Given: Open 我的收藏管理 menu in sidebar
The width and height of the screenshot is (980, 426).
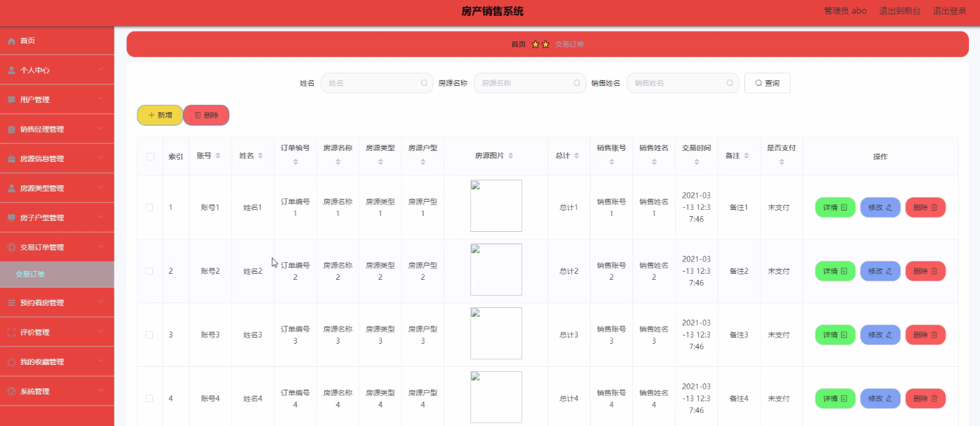Looking at the screenshot, I should (x=57, y=362).
